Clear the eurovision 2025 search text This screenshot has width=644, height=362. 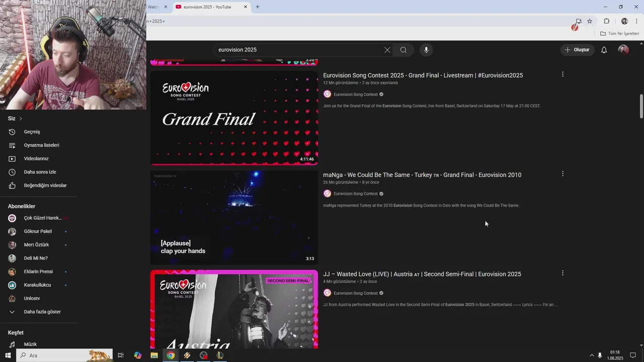pos(387,50)
